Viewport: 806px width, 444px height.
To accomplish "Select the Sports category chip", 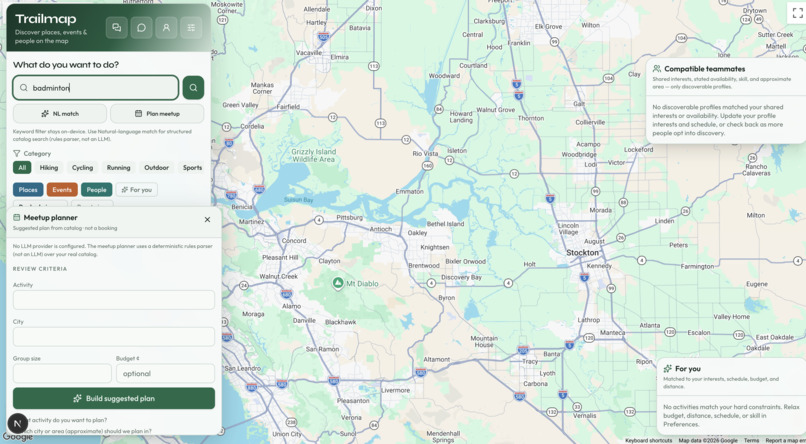I will coord(192,168).
